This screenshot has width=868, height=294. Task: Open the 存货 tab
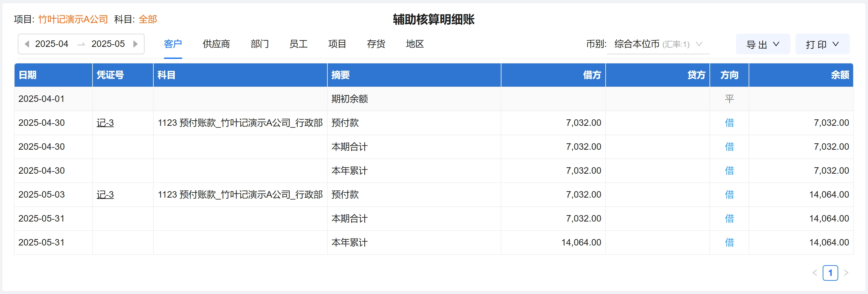coord(376,44)
